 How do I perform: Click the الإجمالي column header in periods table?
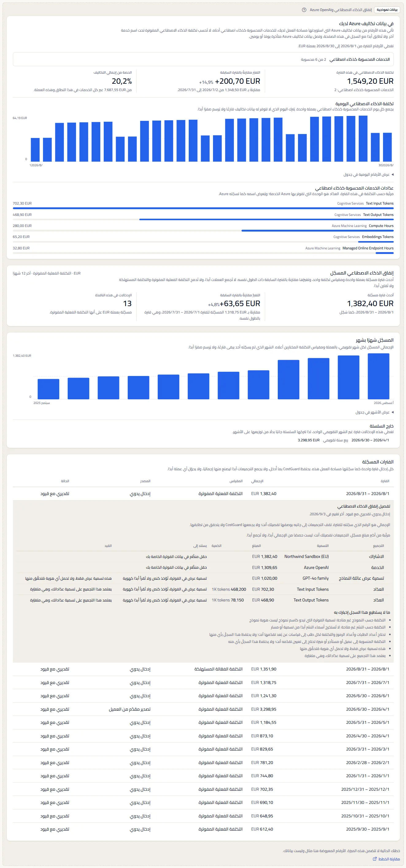click(x=257, y=481)
